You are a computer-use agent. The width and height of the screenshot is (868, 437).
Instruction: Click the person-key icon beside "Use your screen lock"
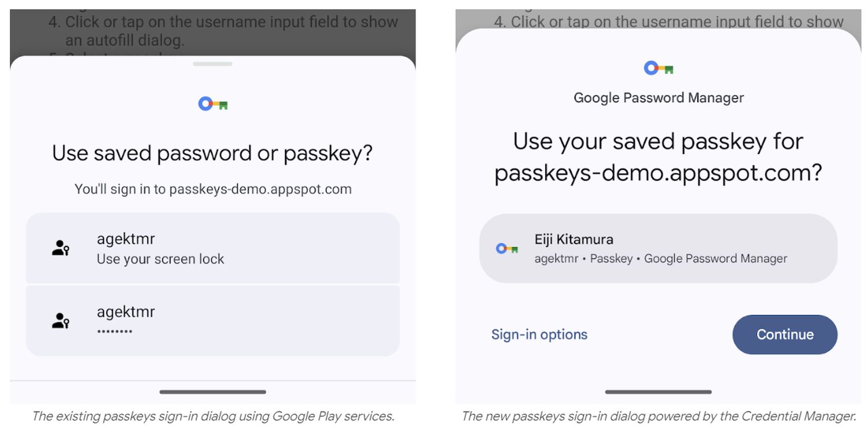click(61, 248)
